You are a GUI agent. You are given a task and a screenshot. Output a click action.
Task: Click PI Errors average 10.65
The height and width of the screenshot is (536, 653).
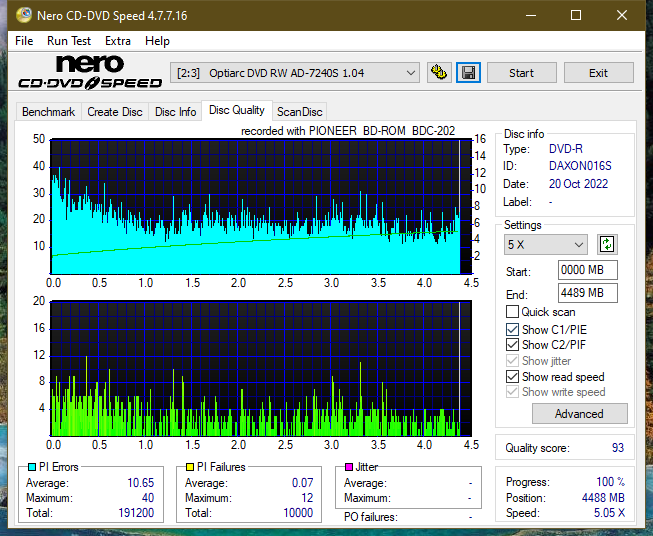(140, 483)
